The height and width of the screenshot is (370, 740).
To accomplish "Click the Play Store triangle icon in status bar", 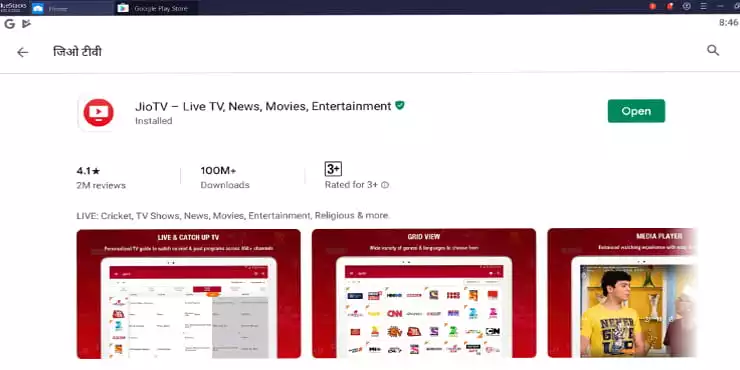I will 26,23.
